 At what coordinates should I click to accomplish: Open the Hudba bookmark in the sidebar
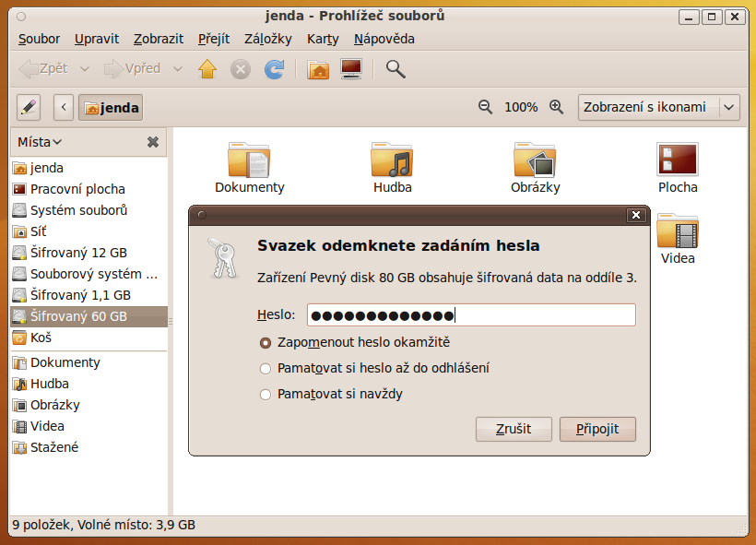click(x=89, y=384)
